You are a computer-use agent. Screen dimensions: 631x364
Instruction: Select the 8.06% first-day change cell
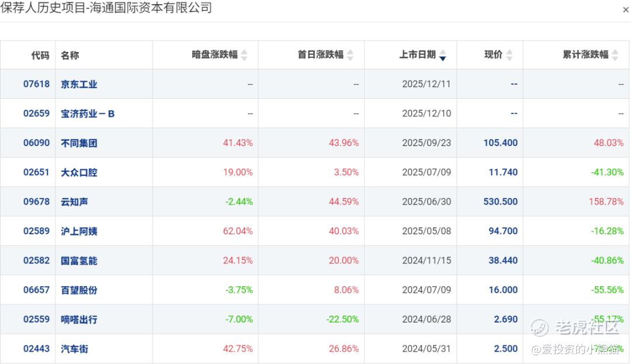(x=346, y=290)
